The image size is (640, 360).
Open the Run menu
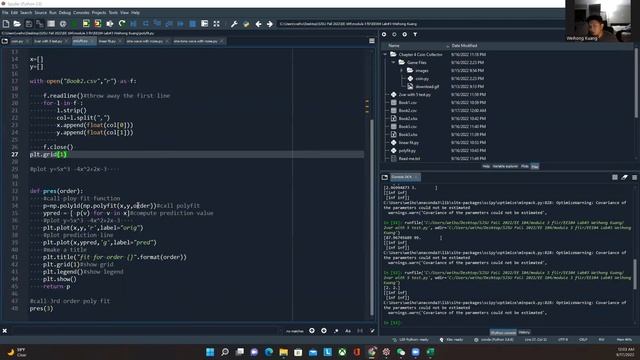coord(53,13)
